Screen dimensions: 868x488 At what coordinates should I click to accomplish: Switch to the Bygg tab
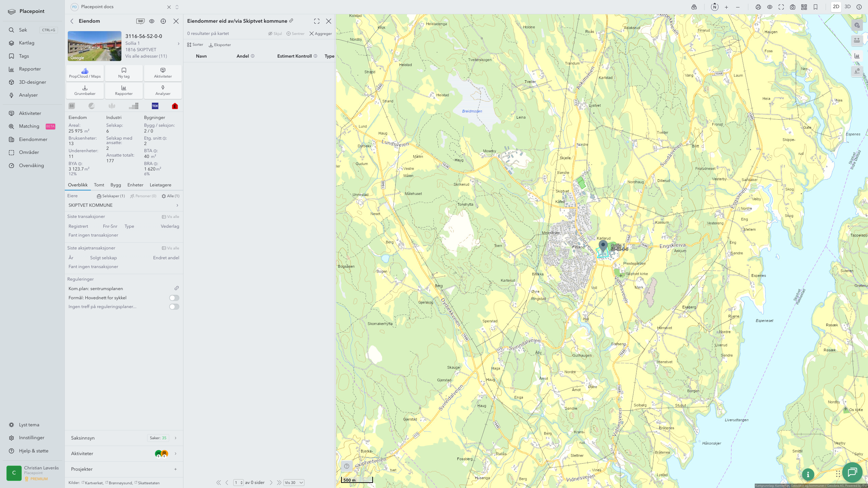(x=116, y=185)
